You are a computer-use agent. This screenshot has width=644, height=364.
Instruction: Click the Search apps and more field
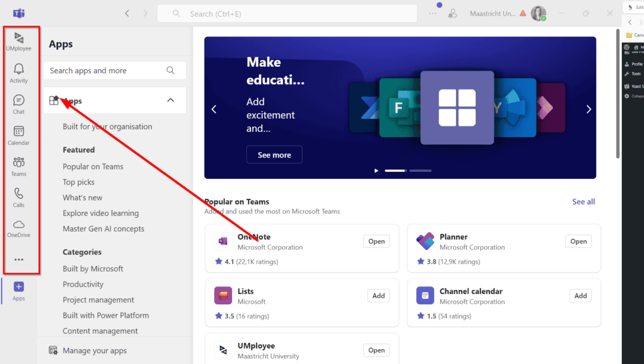coord(107,70)
